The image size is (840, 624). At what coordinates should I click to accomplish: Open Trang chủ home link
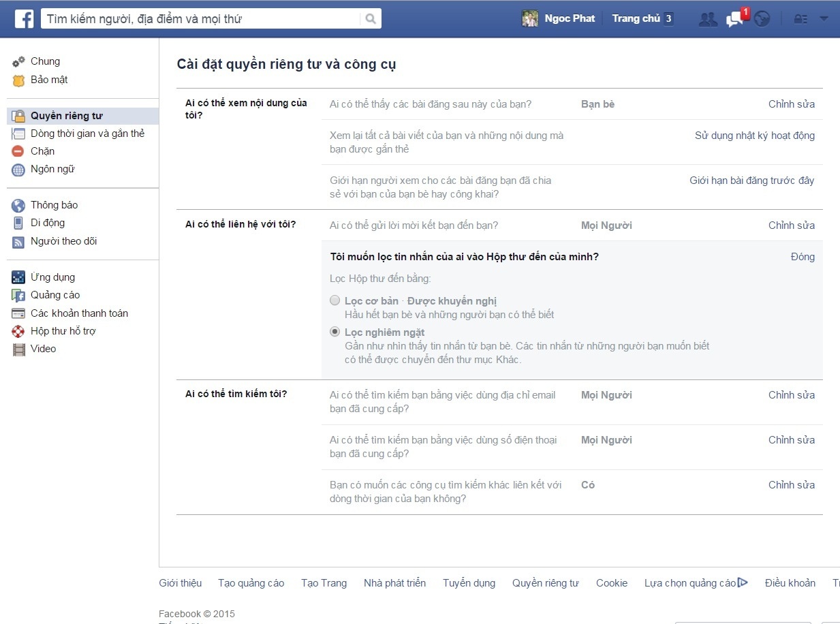coord(636,18)
